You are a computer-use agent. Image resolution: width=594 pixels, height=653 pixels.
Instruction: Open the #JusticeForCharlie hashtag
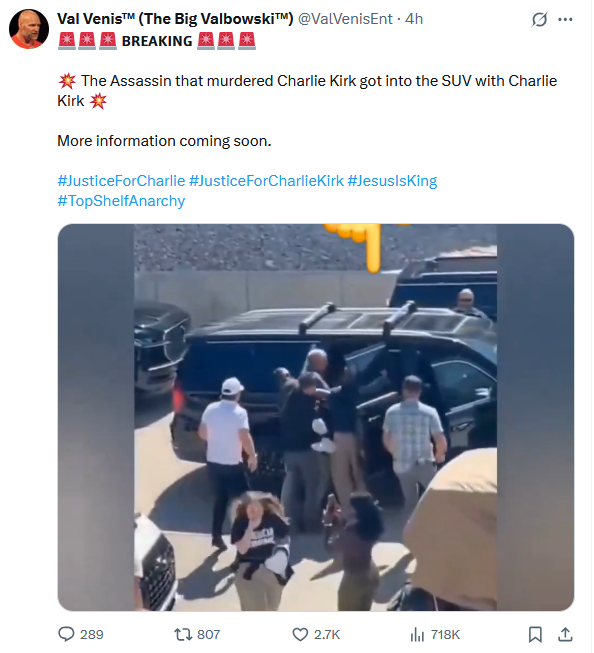click(x=121, y=181)
